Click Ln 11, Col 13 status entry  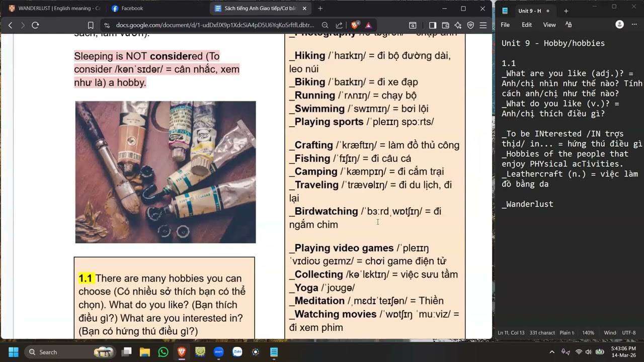[x=511, y=333]
